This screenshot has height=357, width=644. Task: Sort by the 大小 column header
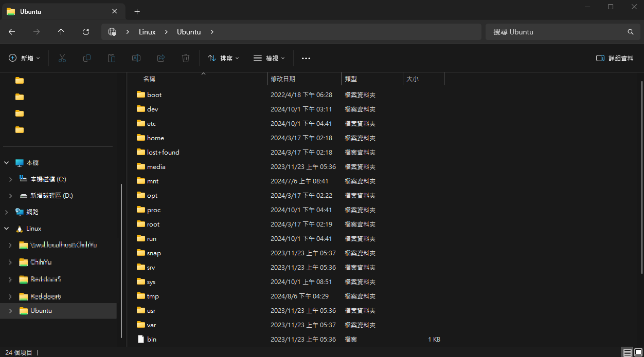click(413, 79)
